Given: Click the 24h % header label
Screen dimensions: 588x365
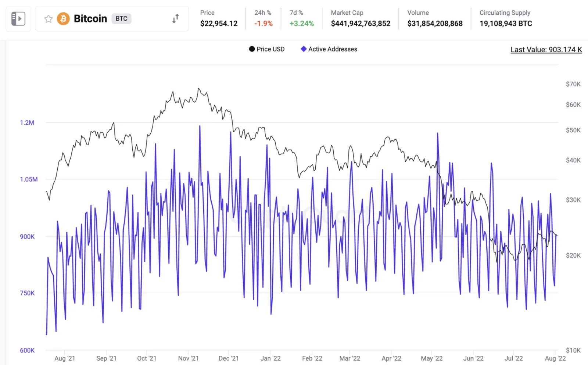Looking at the screenshot, I should 263,13.
